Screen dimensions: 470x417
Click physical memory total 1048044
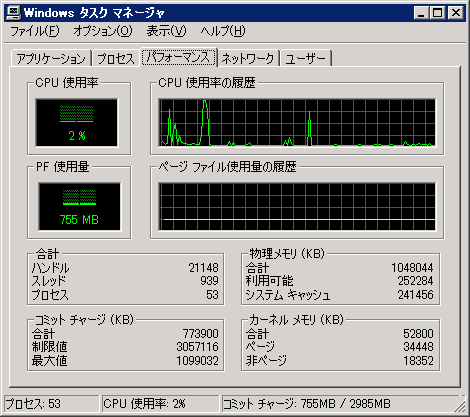coord(412,268)
